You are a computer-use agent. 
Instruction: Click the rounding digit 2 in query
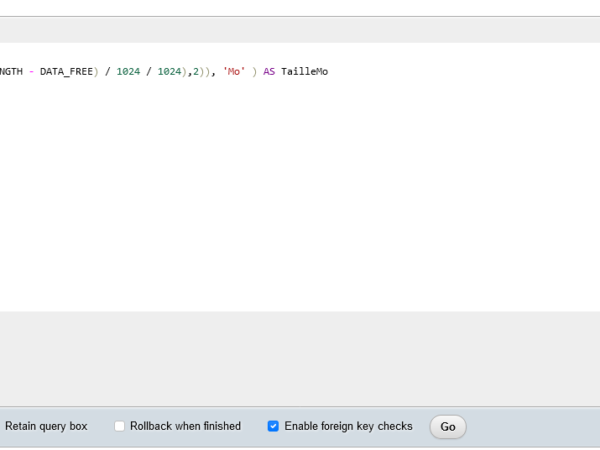[x=196, y=72]
